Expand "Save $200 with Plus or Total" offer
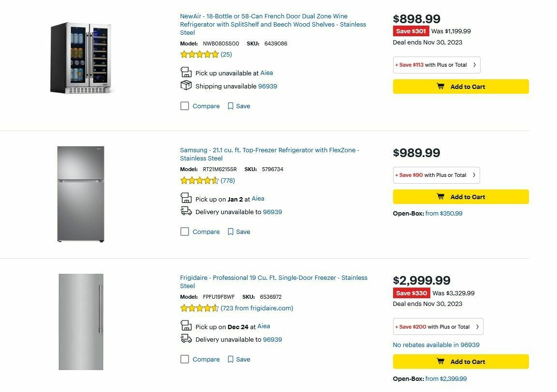The image size is (557, 392). [x=437, y=326]
